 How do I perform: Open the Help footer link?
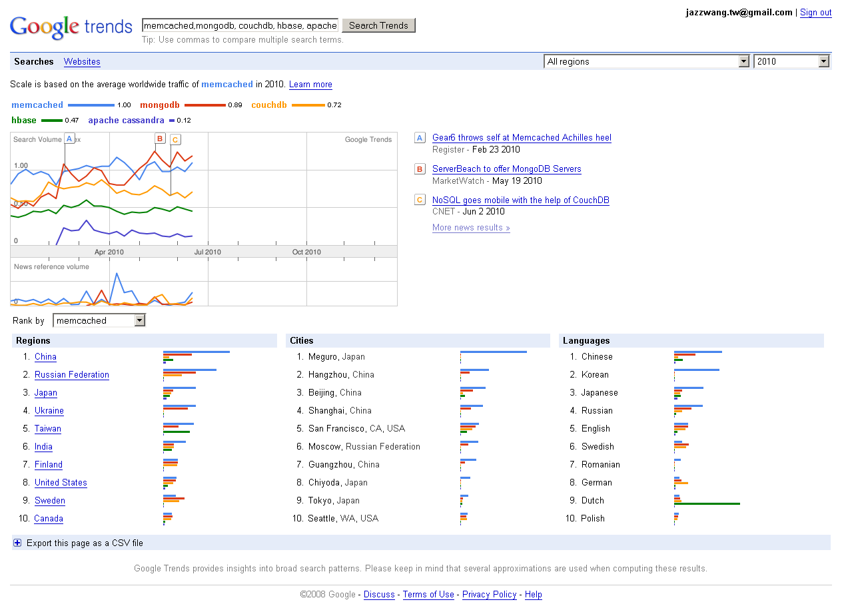(534, 595)
